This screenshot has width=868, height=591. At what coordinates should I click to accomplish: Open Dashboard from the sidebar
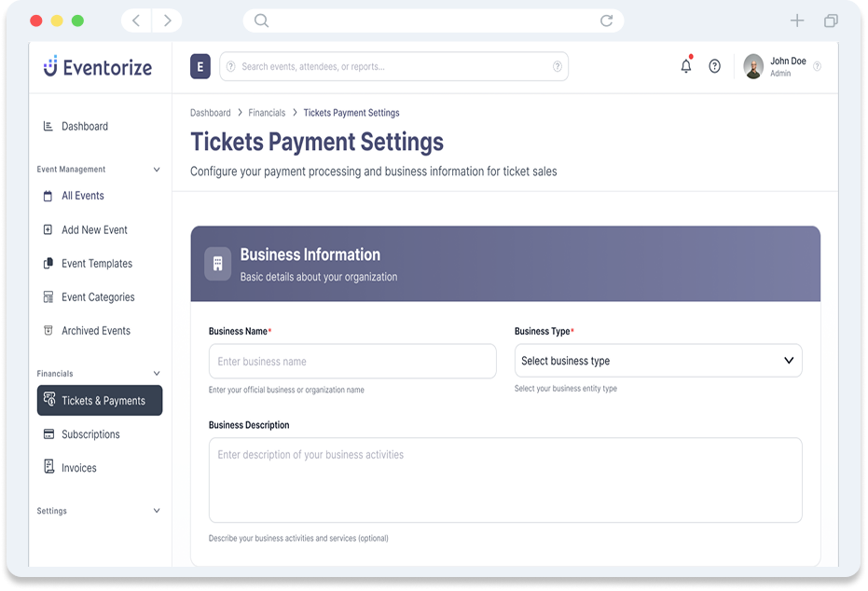[x=84, y=127]
